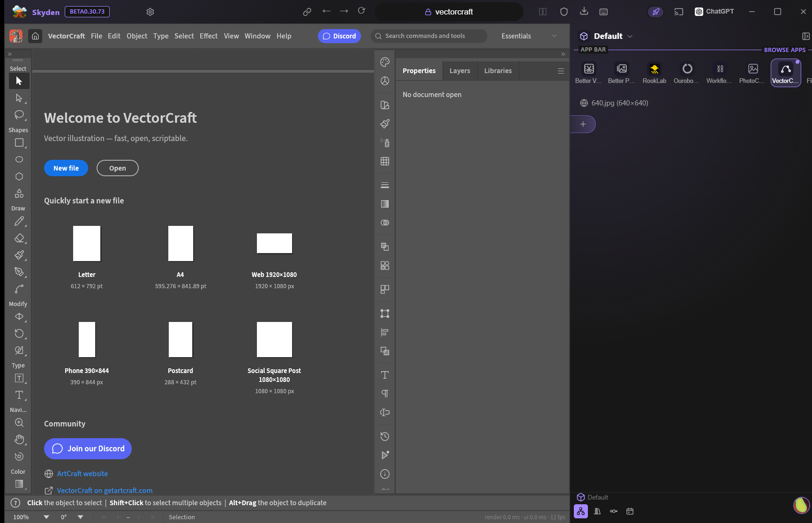This screenshot has height=523, width=812.
Task: Open the Effect menu
Action: [209, 36]
